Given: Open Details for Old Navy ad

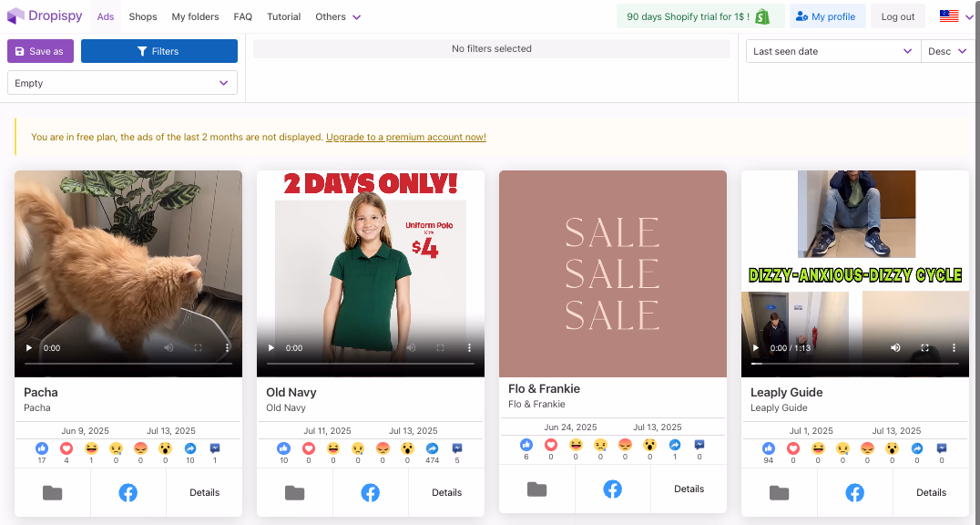Looking at the screenshot, I should [x=447, y=492].
